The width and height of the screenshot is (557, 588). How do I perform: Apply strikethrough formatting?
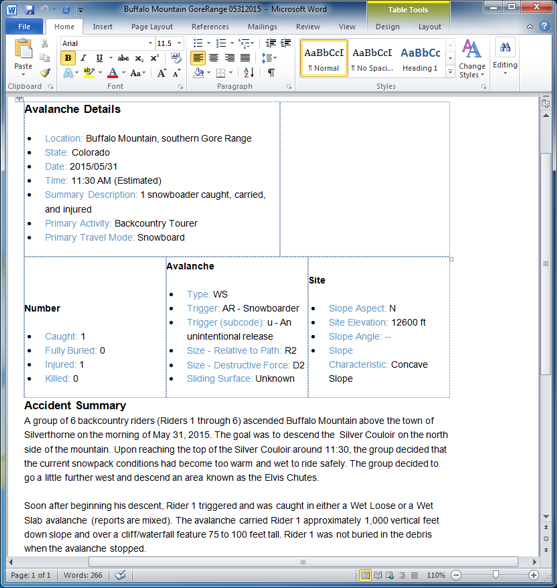pyautogui.click(x=123, y=58)
